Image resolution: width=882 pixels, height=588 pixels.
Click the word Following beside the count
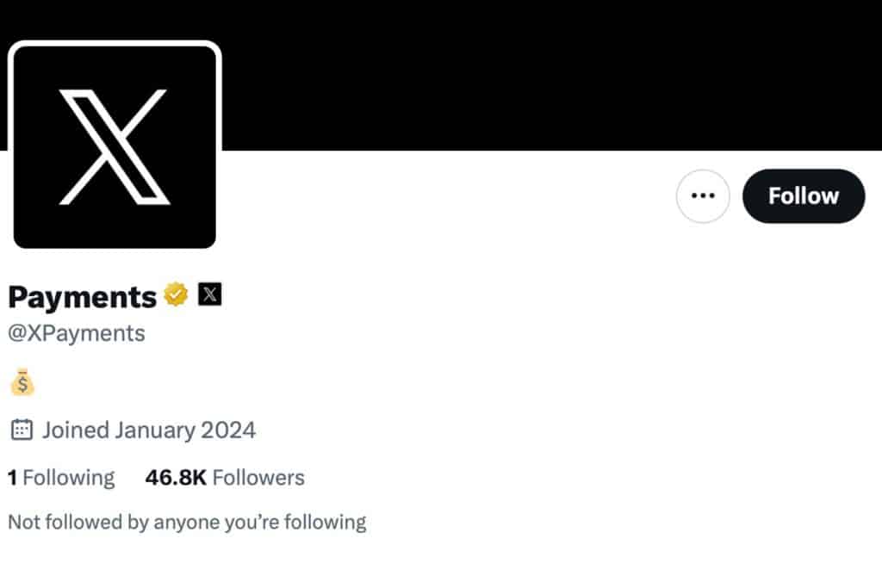pyautogui.click(x=69, y=477)
